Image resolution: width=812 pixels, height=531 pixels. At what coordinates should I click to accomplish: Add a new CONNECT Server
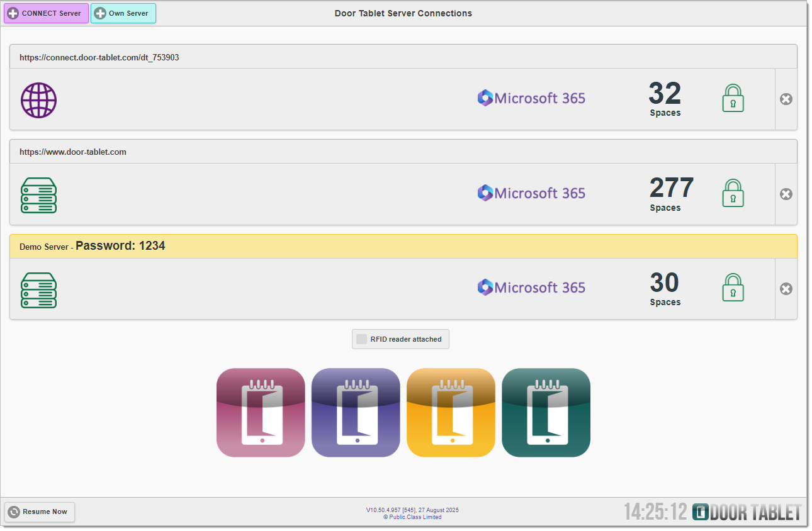pos(46,13)
